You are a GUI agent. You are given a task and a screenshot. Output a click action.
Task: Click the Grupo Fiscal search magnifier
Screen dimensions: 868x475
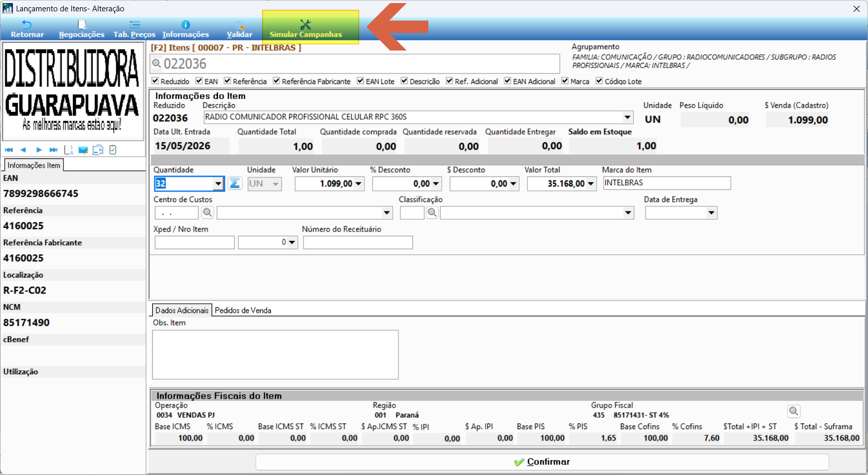[794, 411]
